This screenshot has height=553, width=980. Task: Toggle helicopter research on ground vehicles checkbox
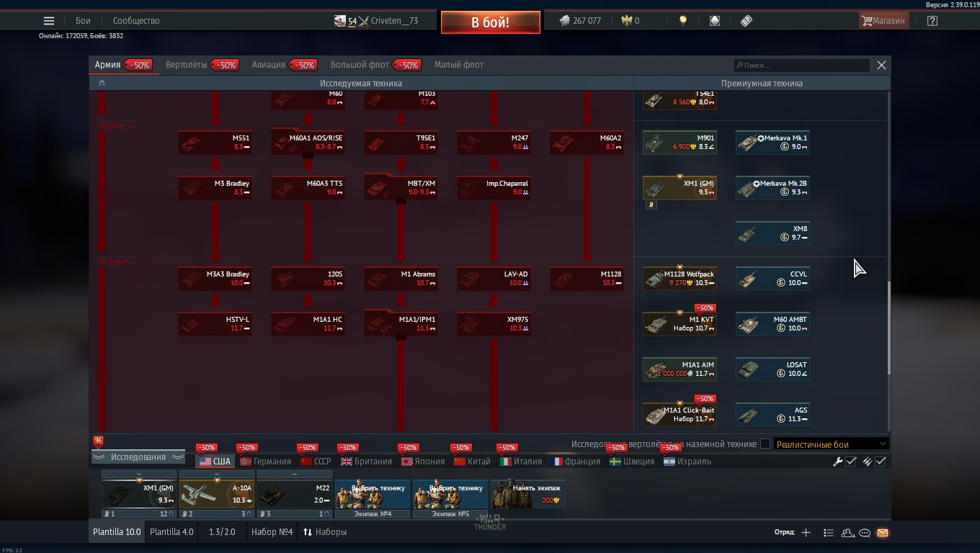point(765,444)
